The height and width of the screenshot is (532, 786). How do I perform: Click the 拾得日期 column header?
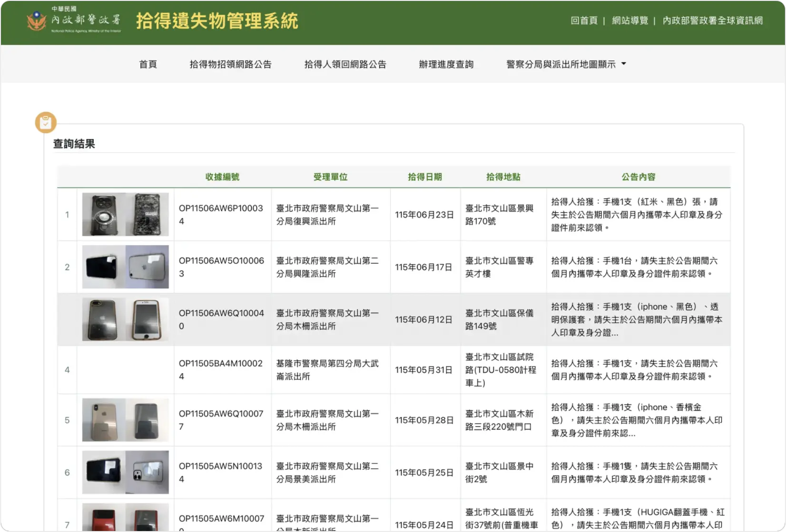point(425,177)
